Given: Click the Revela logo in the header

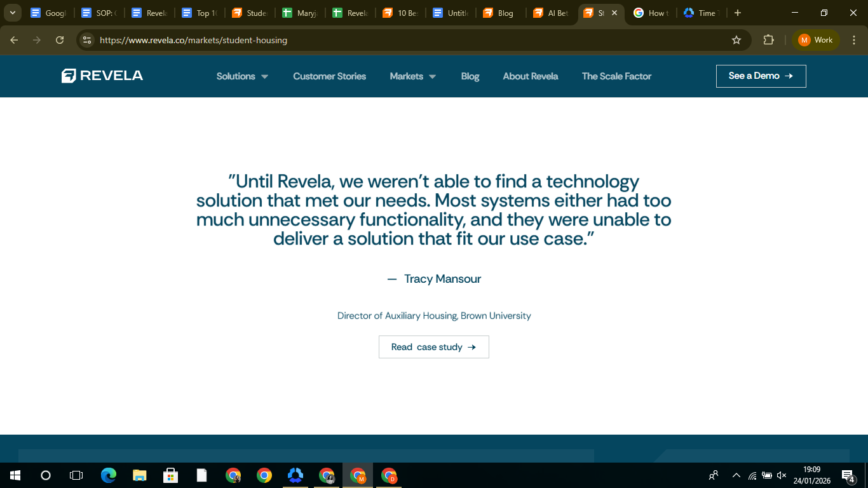Looking at the screenshot, I should tap(102, 76).
